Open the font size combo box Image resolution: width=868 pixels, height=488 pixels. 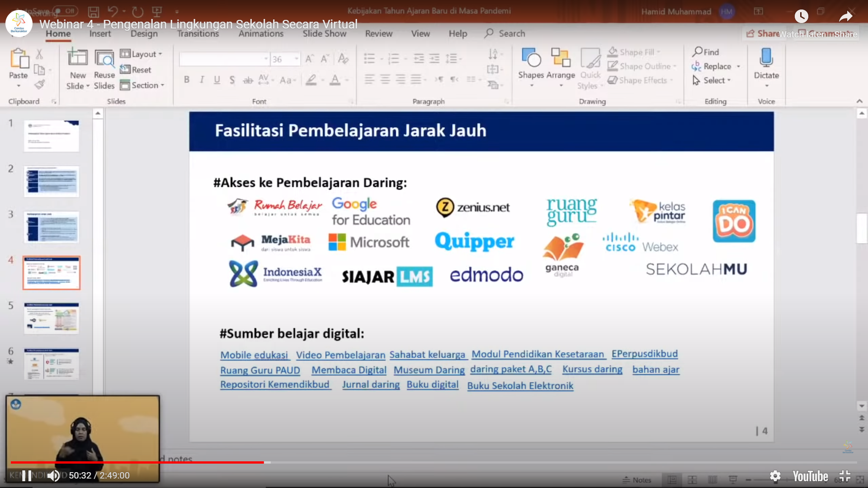click(x=285, y=59)
